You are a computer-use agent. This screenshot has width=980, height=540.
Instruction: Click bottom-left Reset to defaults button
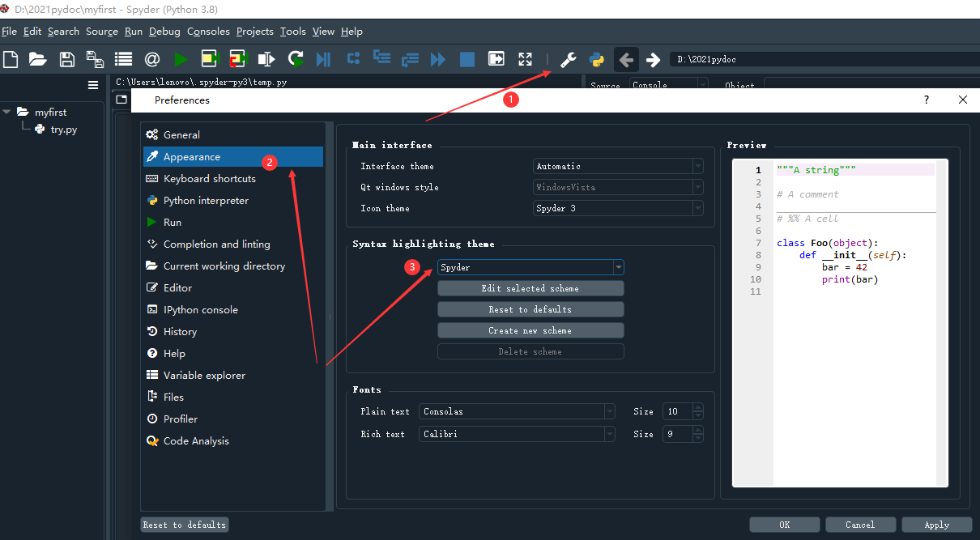pyautogui.click(x=184, y=525)
